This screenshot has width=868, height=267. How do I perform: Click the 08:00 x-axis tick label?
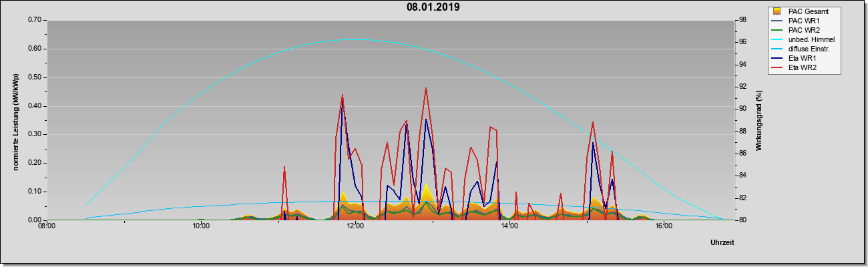[47, 226]
